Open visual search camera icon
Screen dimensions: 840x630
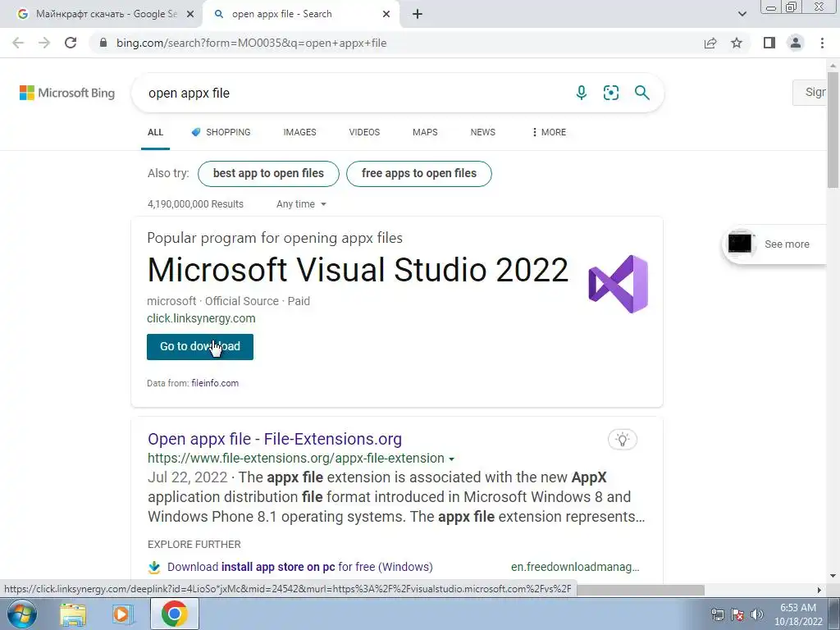pyautogui.click(x=610, y=93)
